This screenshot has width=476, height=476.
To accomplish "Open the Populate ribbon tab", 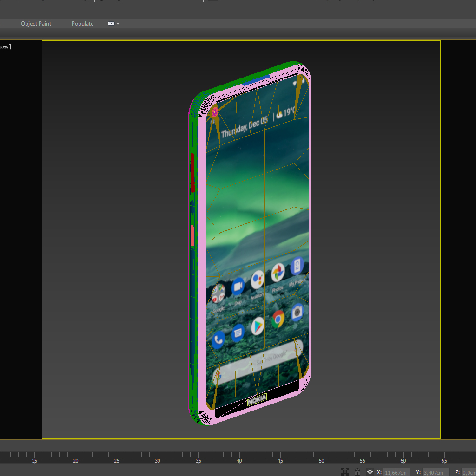I will [x=82, y=24].
